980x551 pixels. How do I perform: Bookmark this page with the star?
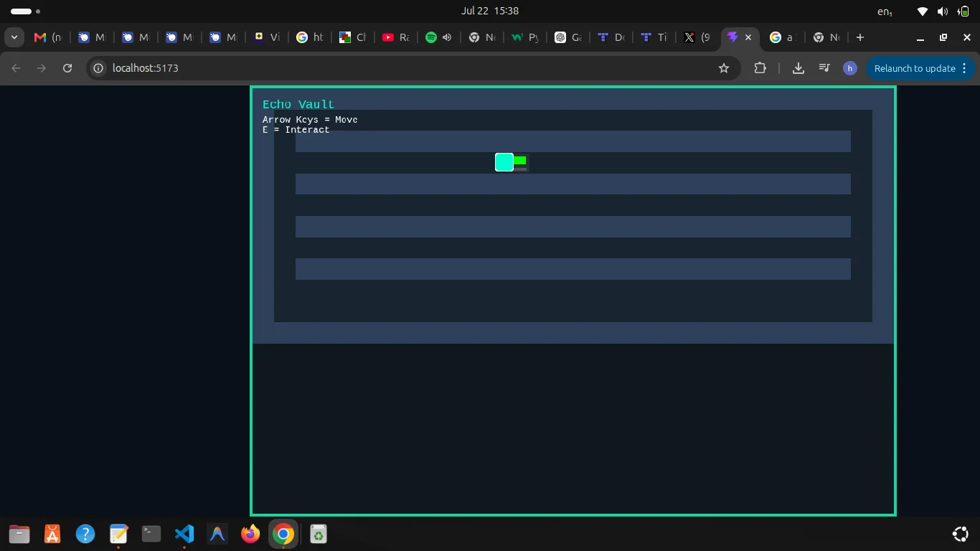pos(724,68)
